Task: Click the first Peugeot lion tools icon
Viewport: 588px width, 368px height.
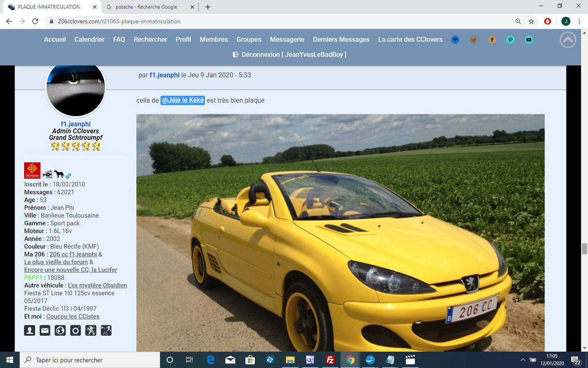Action: [91, 330]
